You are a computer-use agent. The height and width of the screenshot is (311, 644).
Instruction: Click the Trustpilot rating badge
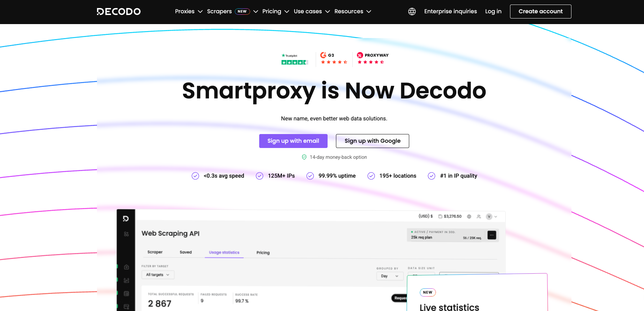point(295,59)
